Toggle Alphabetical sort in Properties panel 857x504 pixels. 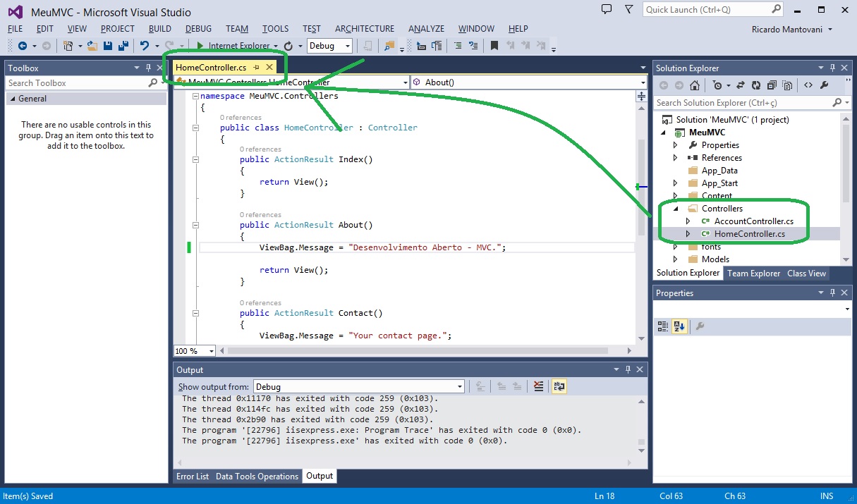coord(679,326)
